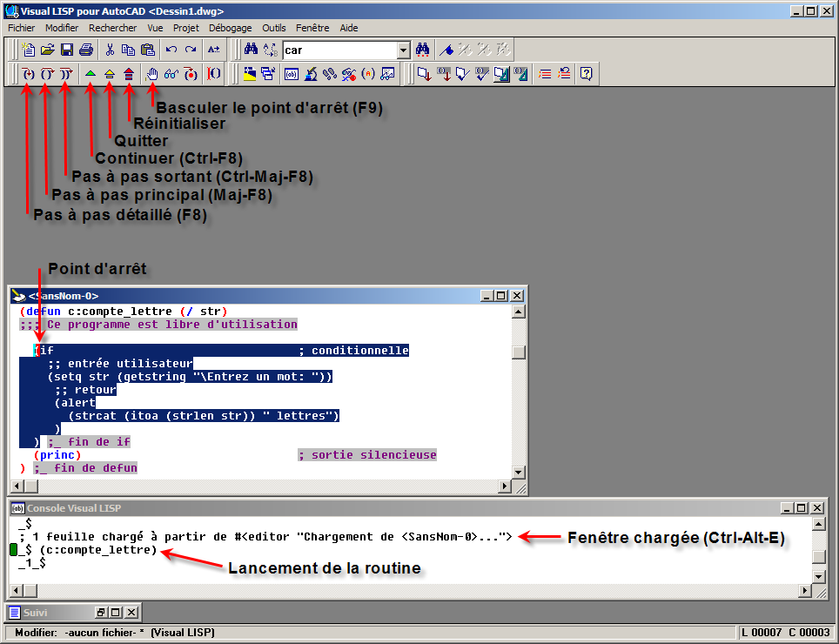Viewport: 839px width, 644px height.
Task: Click inside the 'car' search input field
Action: pos(339,50)
